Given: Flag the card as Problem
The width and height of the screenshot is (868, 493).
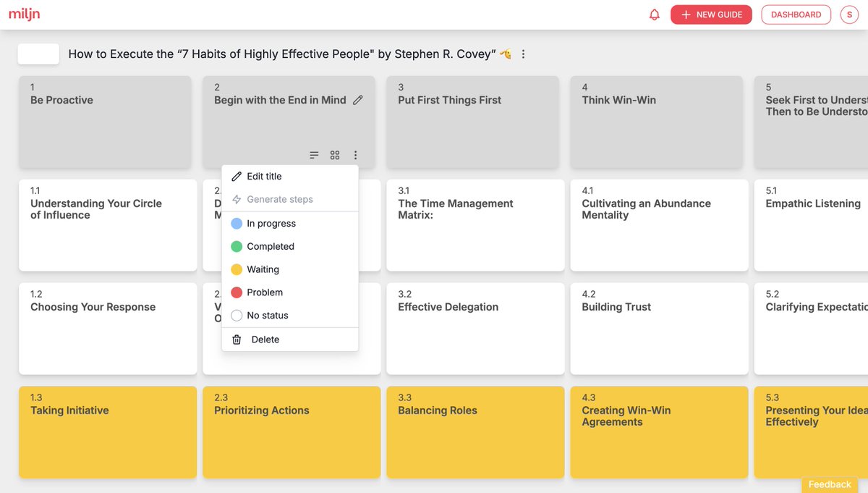Looking at the screenshot, I should coord(290,292).
